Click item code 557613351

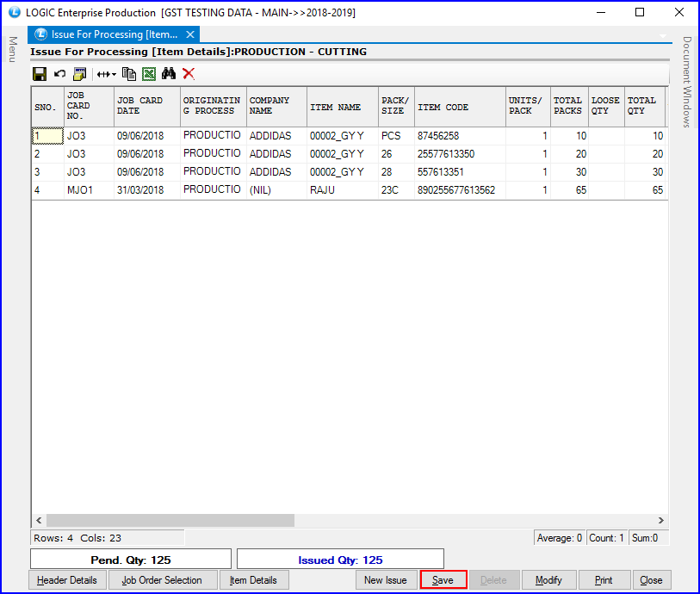461,172
